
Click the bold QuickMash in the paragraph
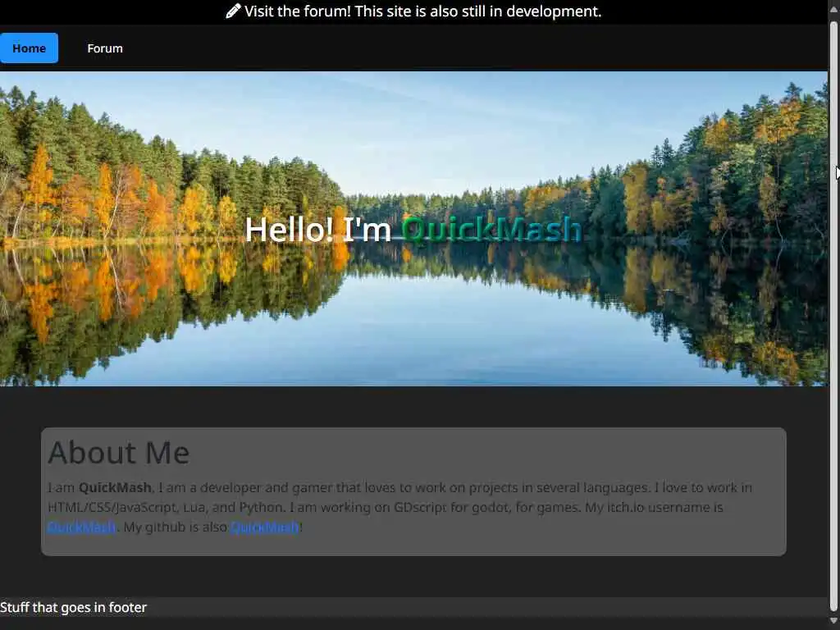tap(115, 487)
